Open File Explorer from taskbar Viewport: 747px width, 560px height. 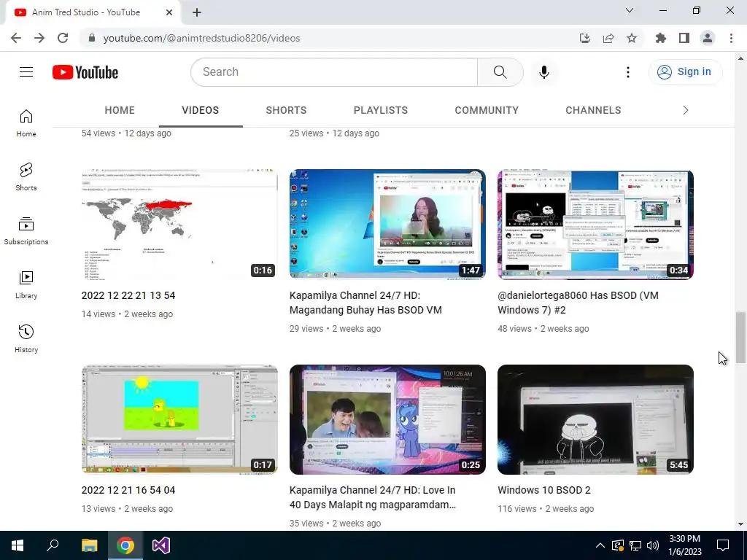89,545
